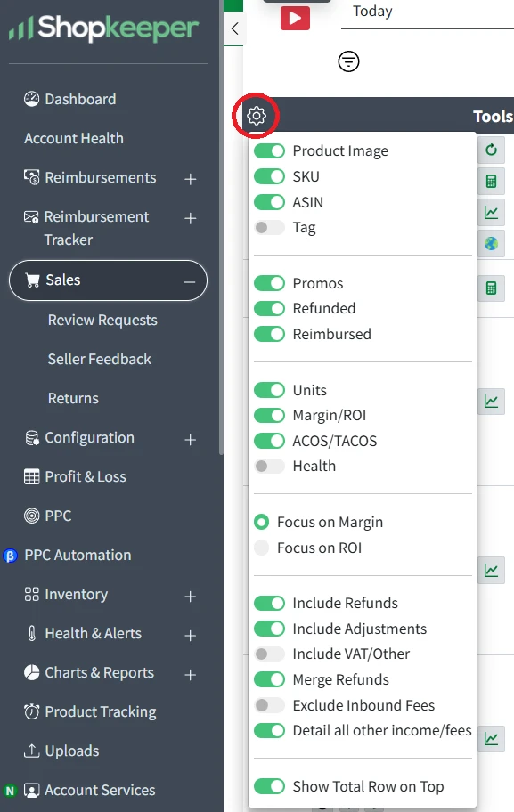The width and height of the screenshot is (514, 812).
Task: Open the Uploads page
Action: click(72, 751)
